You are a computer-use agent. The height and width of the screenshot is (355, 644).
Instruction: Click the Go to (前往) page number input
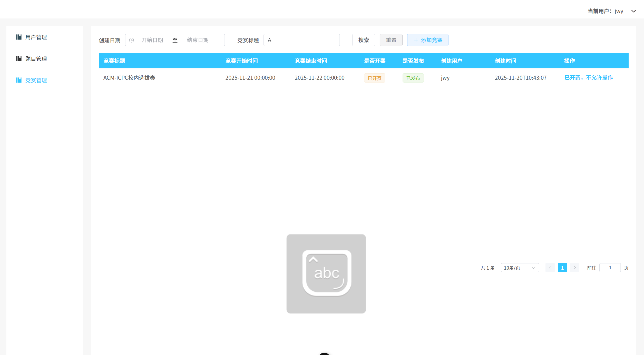click(x=610, y=268)
